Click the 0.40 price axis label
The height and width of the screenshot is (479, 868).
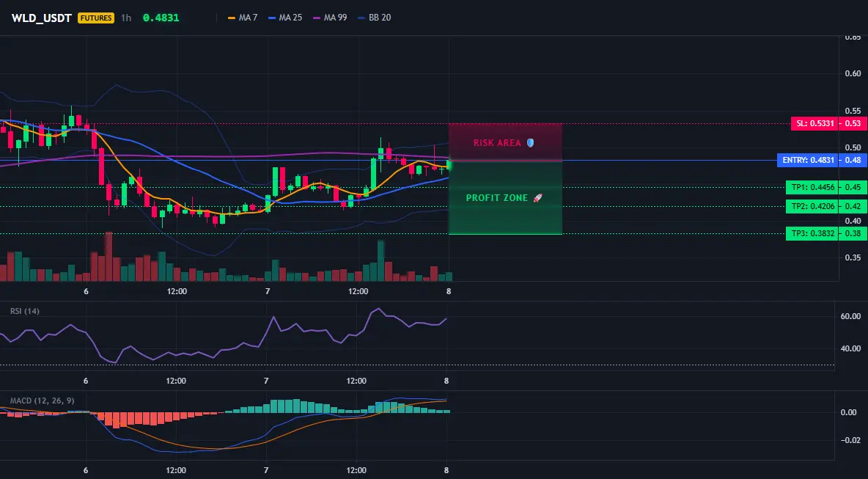pos(853,221)
